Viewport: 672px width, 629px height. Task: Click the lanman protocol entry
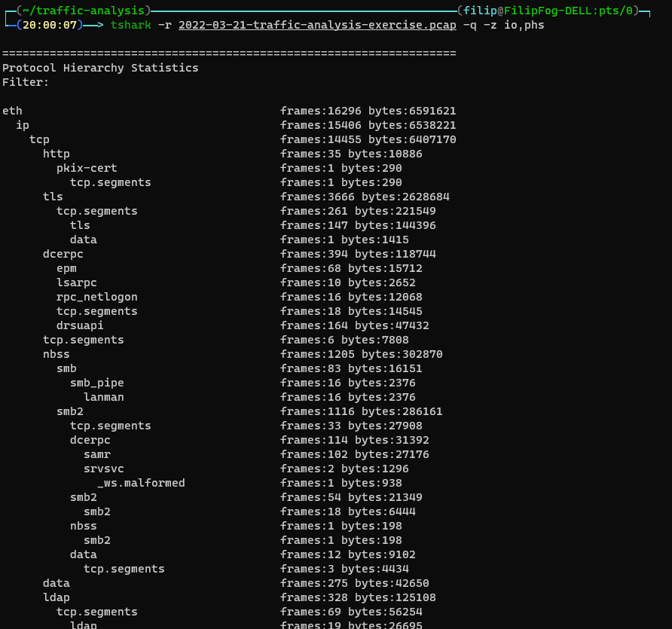coord(104,397)
